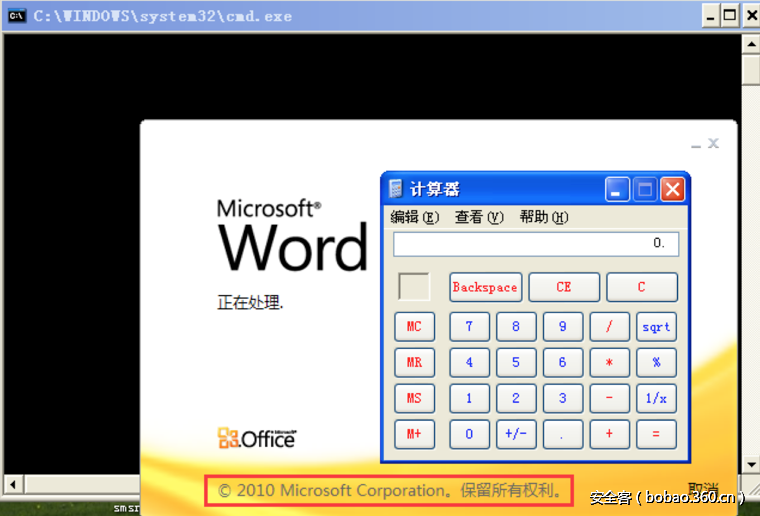The width and height of the screenshot is (760, 516).
Task: Click the cmd window scroll down arrow
Action: [751, 464]
